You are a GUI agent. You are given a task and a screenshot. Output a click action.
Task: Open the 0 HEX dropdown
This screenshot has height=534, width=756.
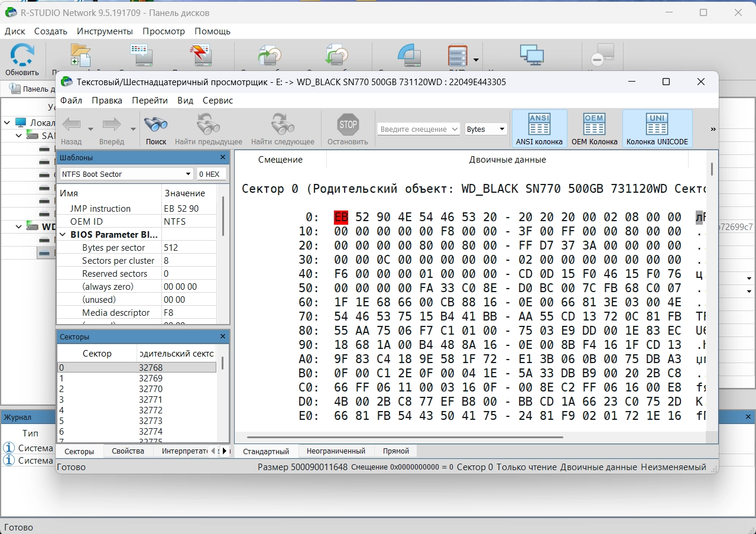tap(211, 174)
